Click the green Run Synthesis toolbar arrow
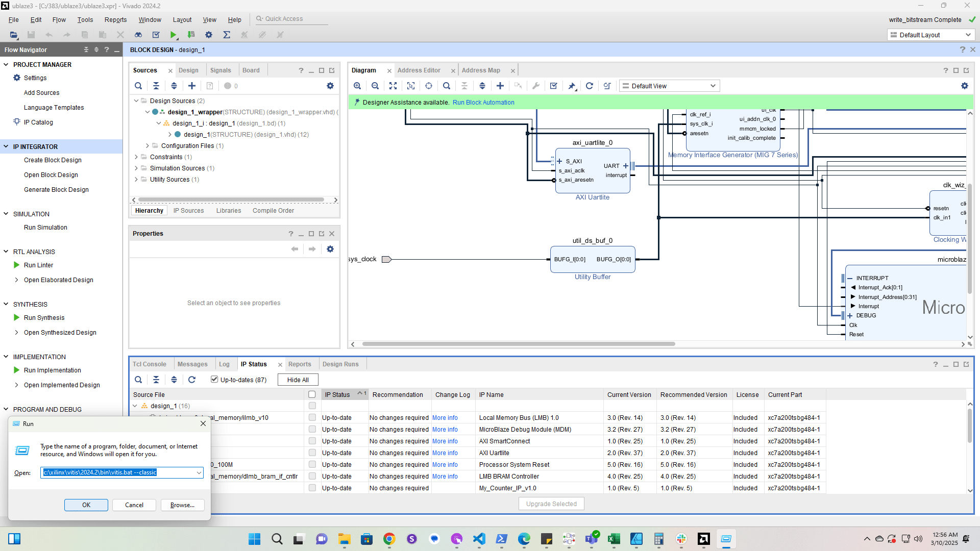 (x=174, y=35)
